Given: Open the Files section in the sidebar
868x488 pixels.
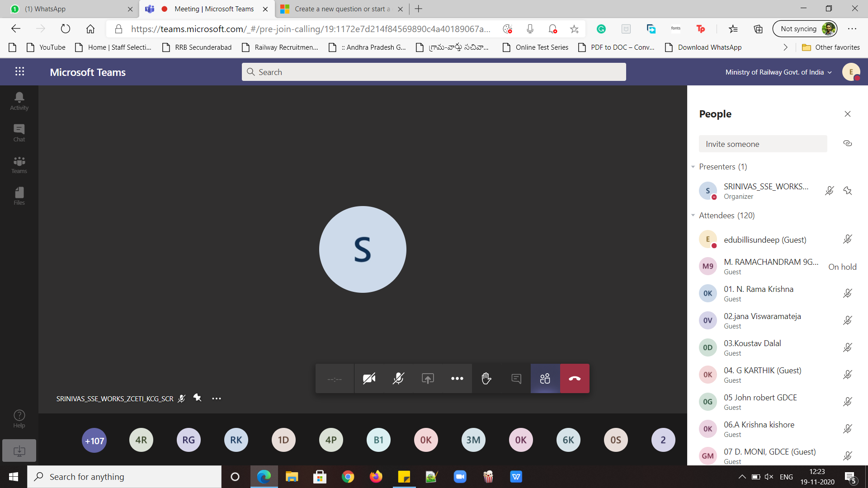Looking at the screenshot, I should [x=19, y=196].
